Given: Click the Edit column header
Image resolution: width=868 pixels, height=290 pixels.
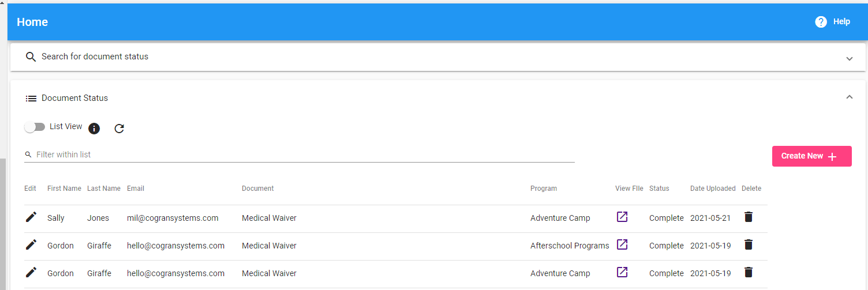Looking at the screenshot, I should click(30, 189).
